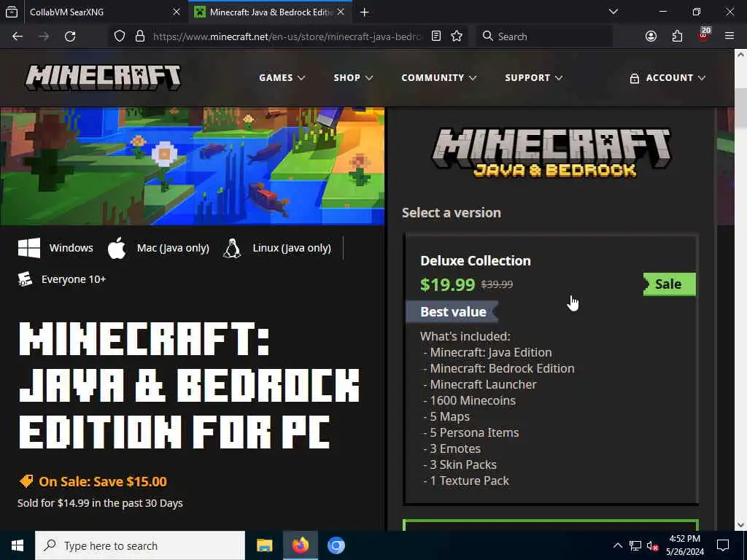The image size is (747, 560).
Task: Click the green Sale badge
Action: tap(669, 284)
